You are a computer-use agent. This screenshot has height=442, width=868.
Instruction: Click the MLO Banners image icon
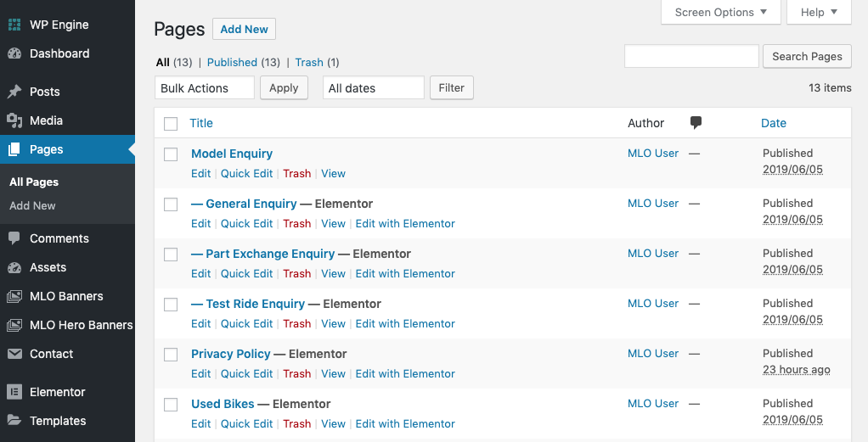[14, 296]
